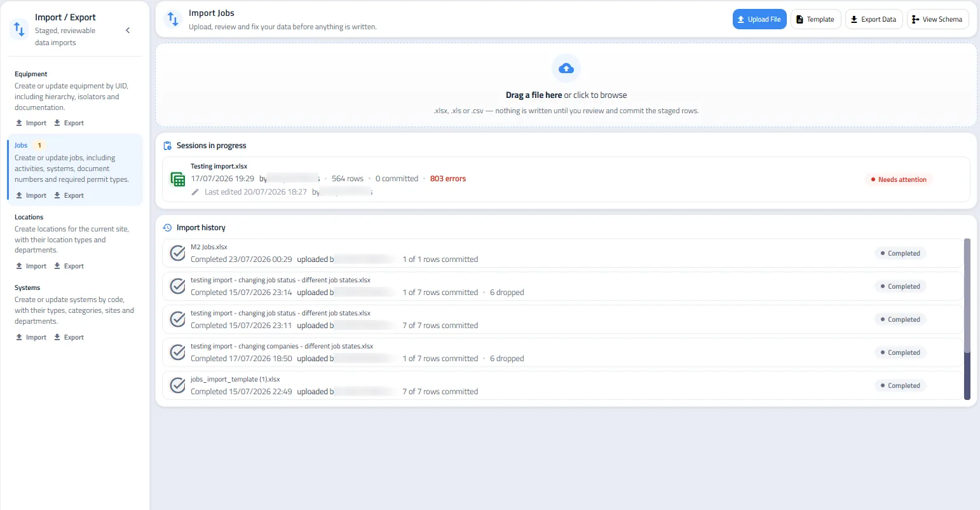Click Import under Jobs
980x510 pixels.
pos(31,195)
